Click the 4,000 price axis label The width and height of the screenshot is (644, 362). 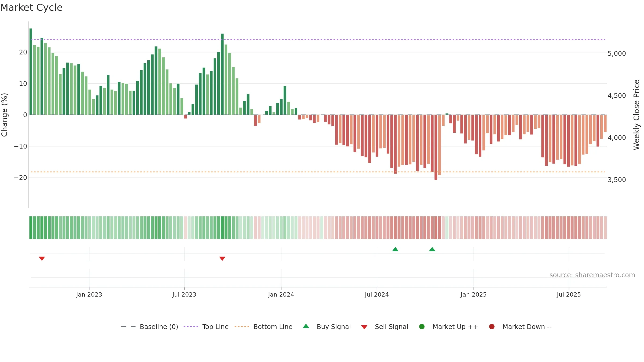pos(617,138)
